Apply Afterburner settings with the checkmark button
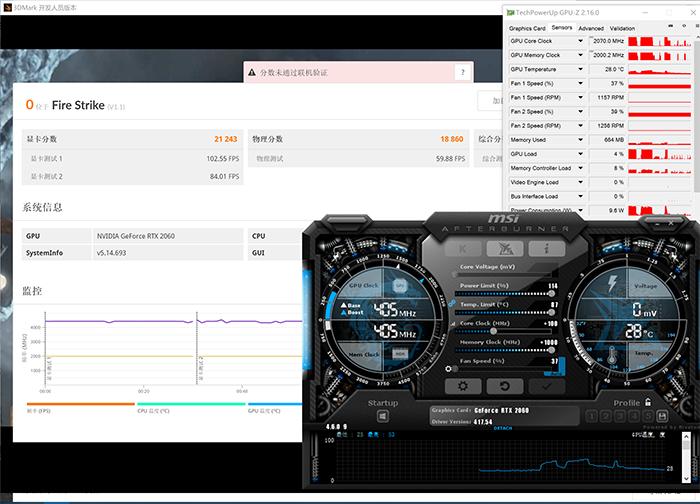This screenshot has height=504, width=700. tap(547, 386)
